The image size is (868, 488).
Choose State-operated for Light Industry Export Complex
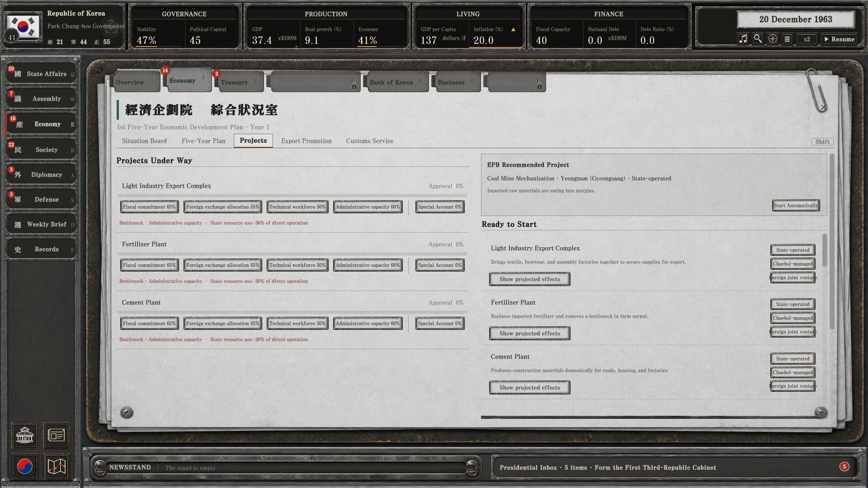click(x=793, y=250)
